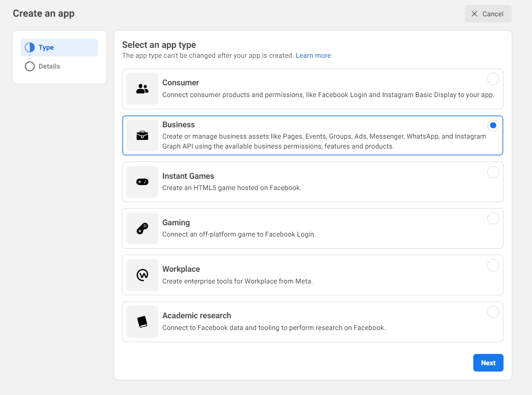This screenshot has width=532, height=395.
Task: Cancel app creation
Action: pyautogui.click(x=488, y=14)
